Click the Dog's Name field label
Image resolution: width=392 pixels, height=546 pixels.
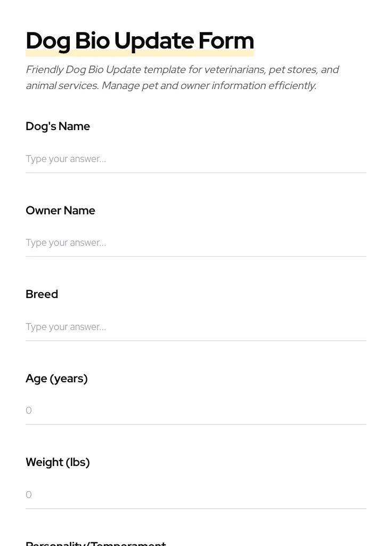point(58,126)
